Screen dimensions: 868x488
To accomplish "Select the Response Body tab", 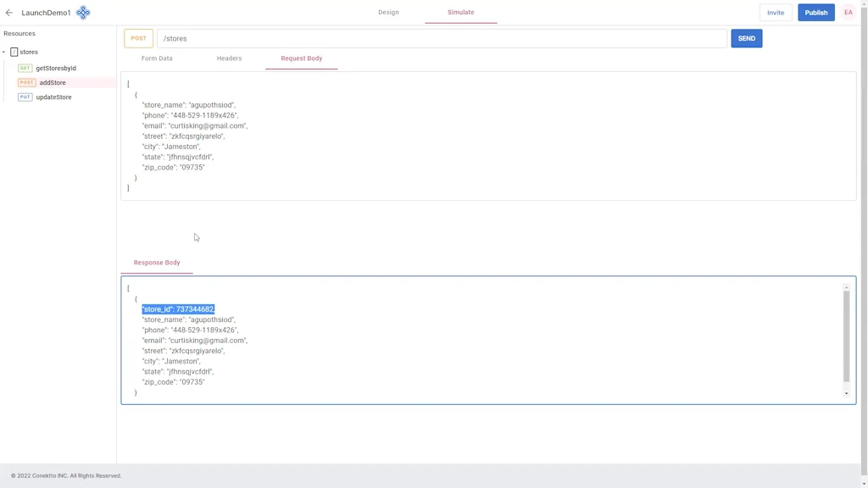I will pyautogui.click(x=157, y=263).
